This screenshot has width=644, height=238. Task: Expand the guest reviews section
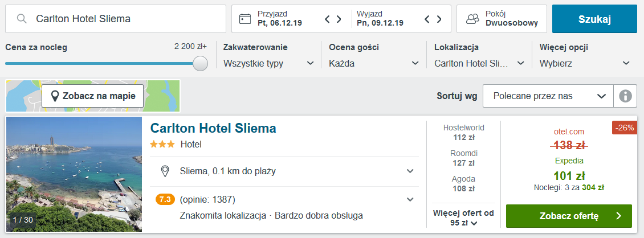[410, 199]
